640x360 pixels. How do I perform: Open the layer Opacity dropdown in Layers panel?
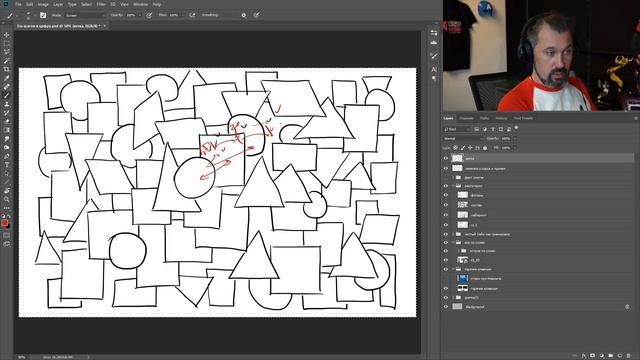click(514, 138)
